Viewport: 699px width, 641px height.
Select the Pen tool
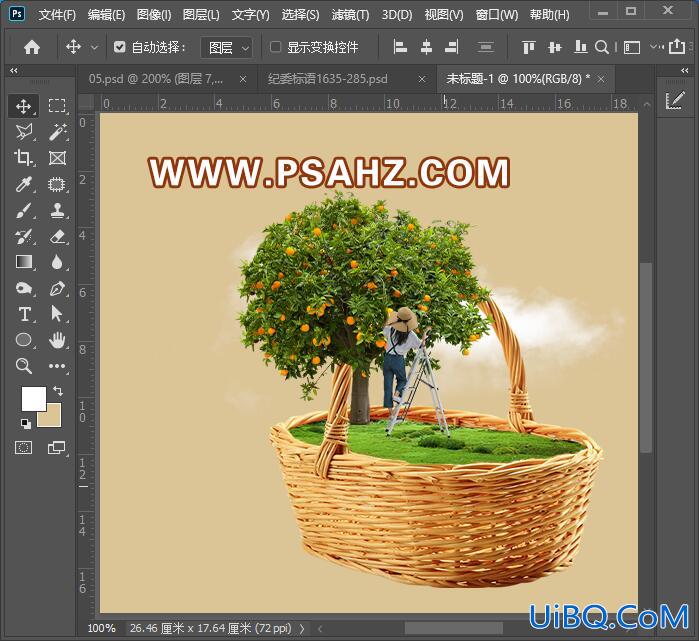(57, 288)
